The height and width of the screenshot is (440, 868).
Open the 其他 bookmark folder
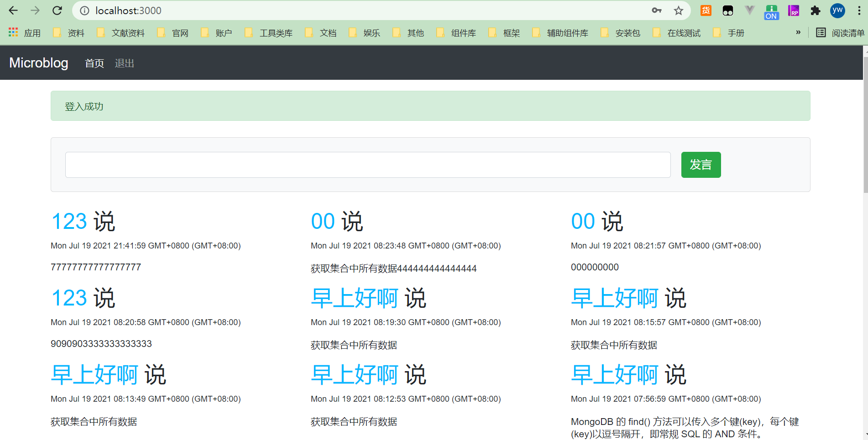(x=408, y=33)
